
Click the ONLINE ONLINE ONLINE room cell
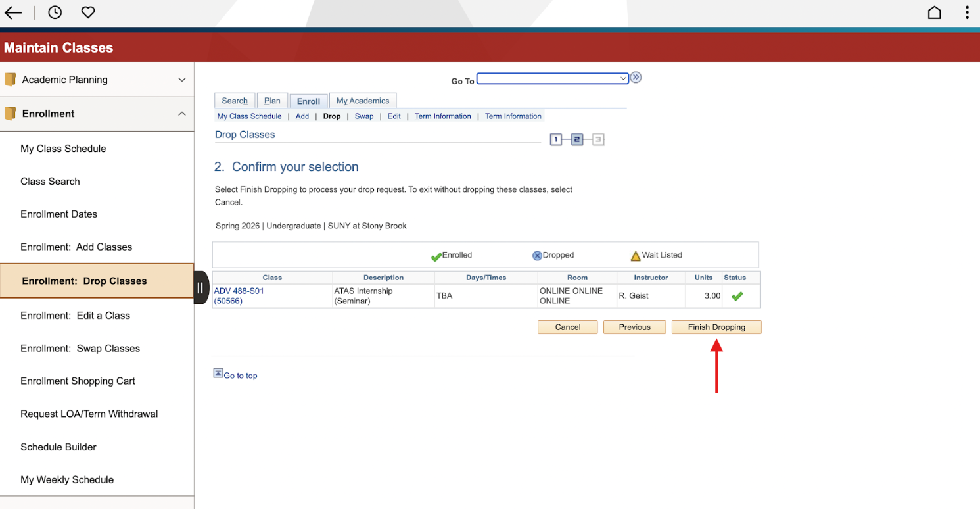577,296
